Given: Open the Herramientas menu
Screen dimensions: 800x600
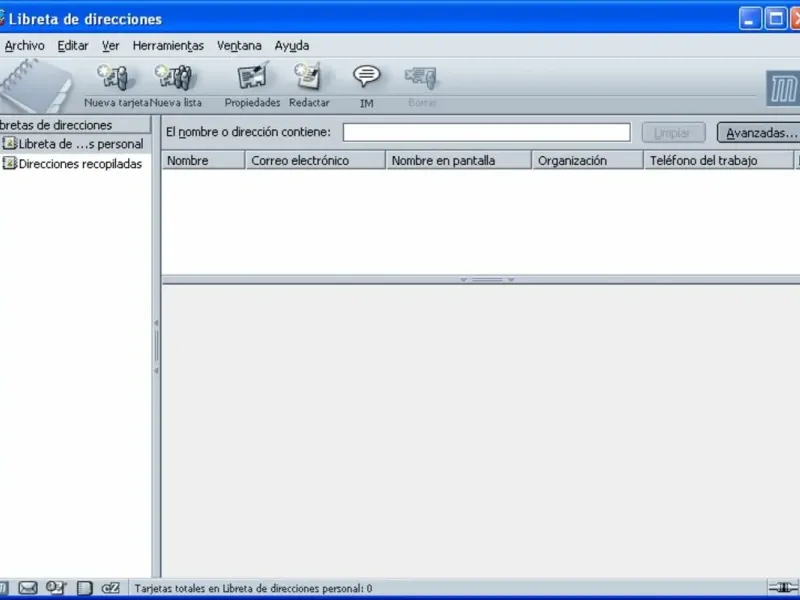Looking at the screenshot, I should click(x=168, y=46).
